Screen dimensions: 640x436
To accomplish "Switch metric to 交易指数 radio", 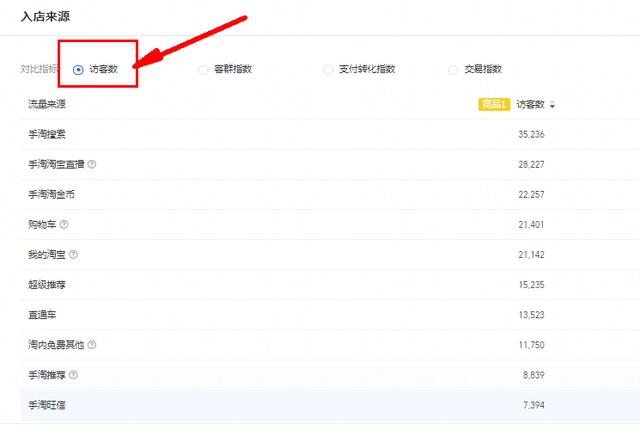I will 454,70.
